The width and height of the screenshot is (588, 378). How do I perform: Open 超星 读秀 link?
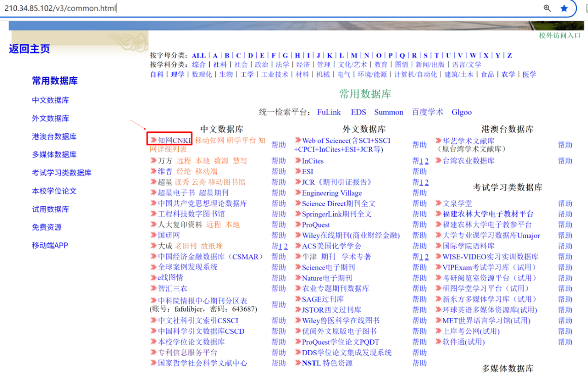[182, 182]
